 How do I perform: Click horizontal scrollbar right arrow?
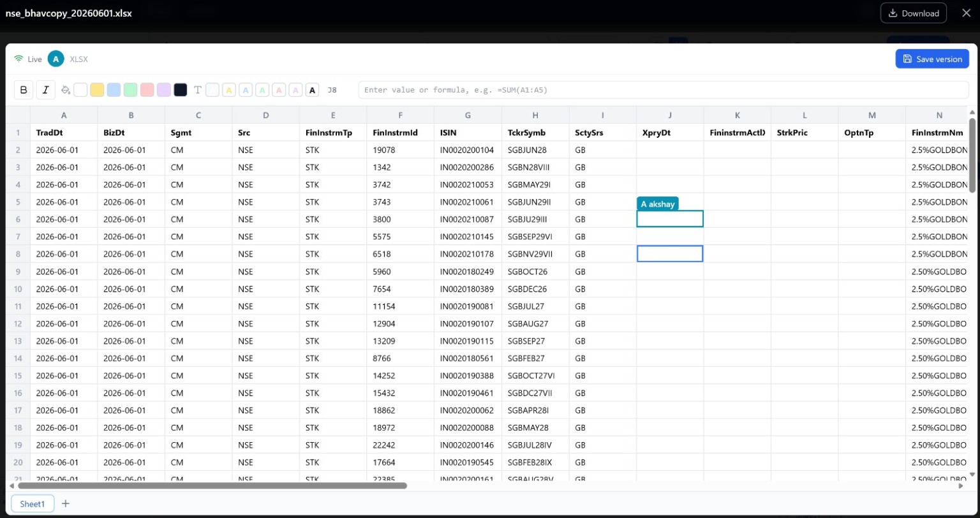[x=961, y=485]
